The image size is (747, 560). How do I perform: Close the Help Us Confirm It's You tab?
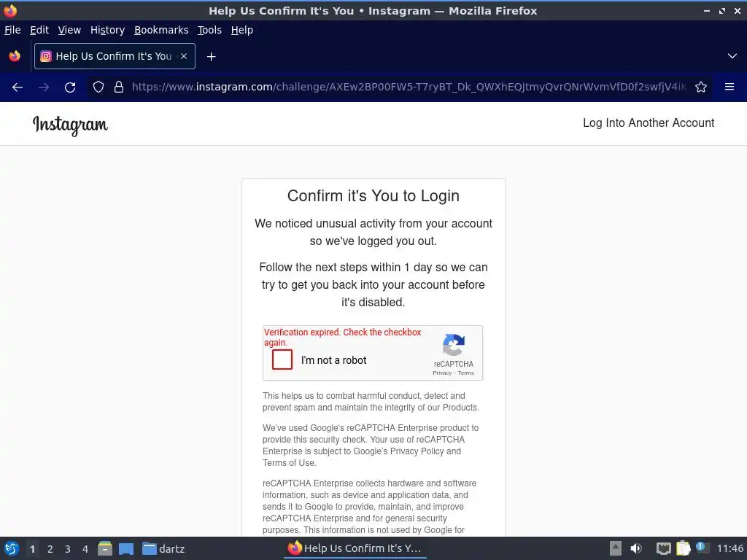(x=184, y=56)
